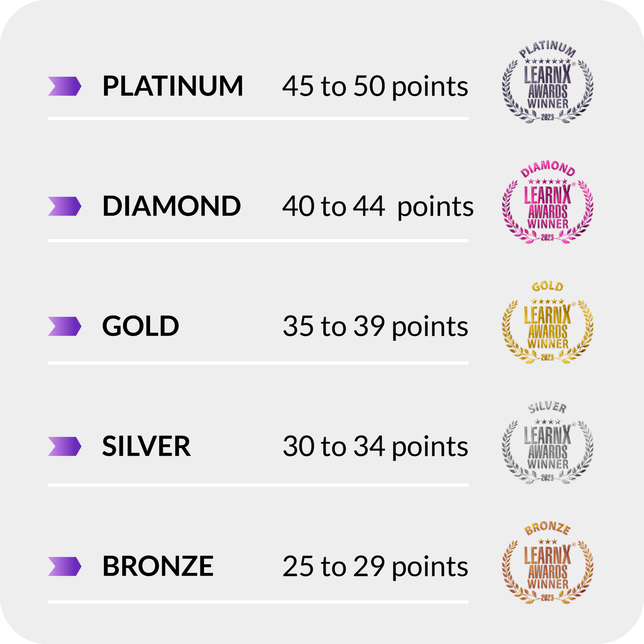The height and width of the screenshot is (644, 644).
Task: Click the purple arrow beside GOLD
Action: [64, 326]
